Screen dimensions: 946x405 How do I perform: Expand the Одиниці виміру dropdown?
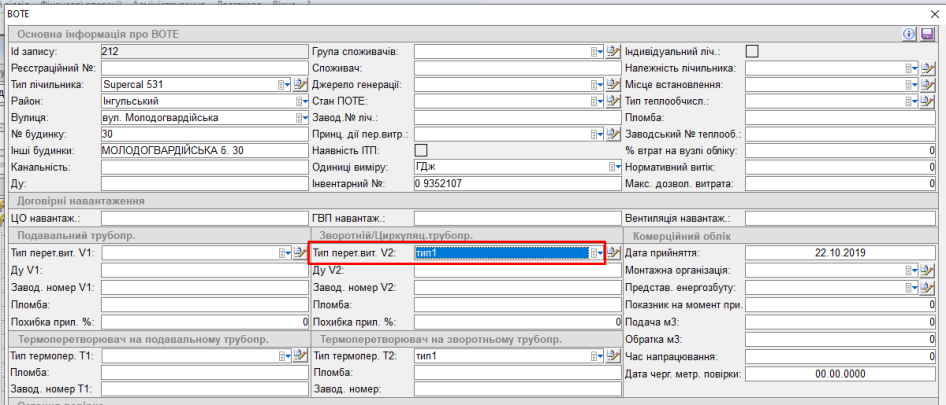point(614,167)
